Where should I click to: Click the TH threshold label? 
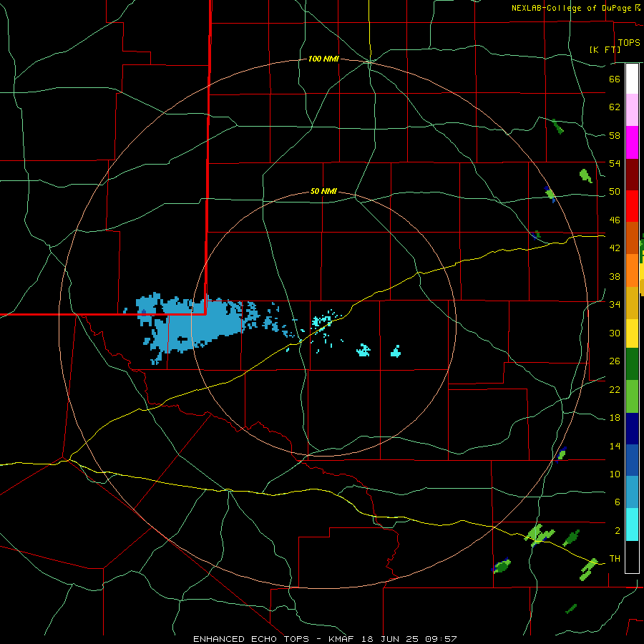(x=615, y=558)
